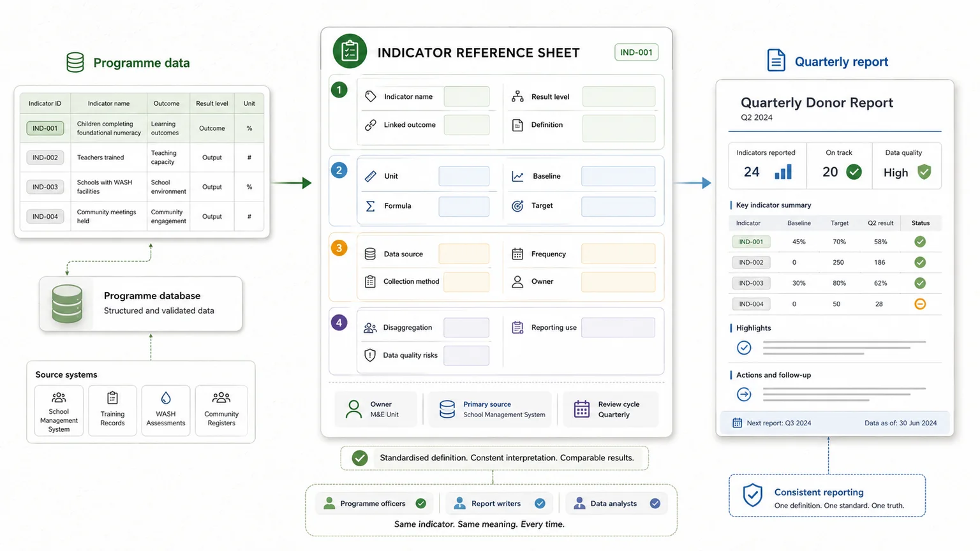Image resolution: width=980 pixels, height=551 pixels.
Task: Click the WASH Assessments water drop icon
Action: (166, 398)
